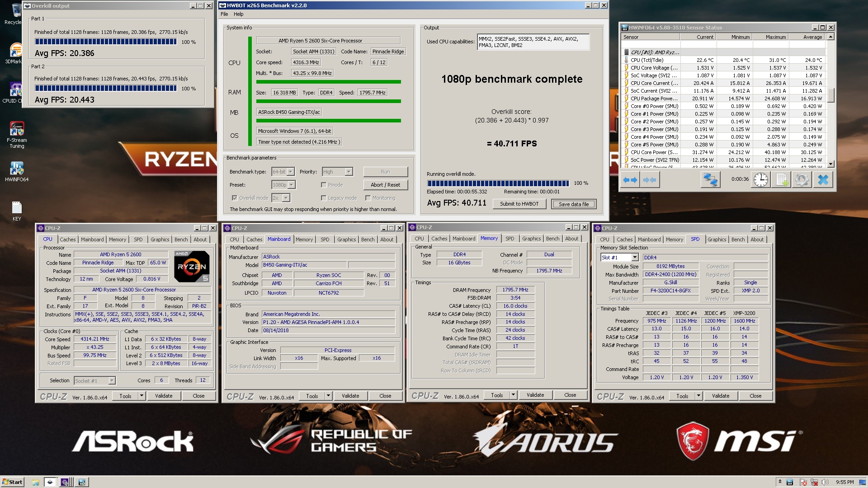
Task: Click the volume speaker tray icon
Action: 825,482
